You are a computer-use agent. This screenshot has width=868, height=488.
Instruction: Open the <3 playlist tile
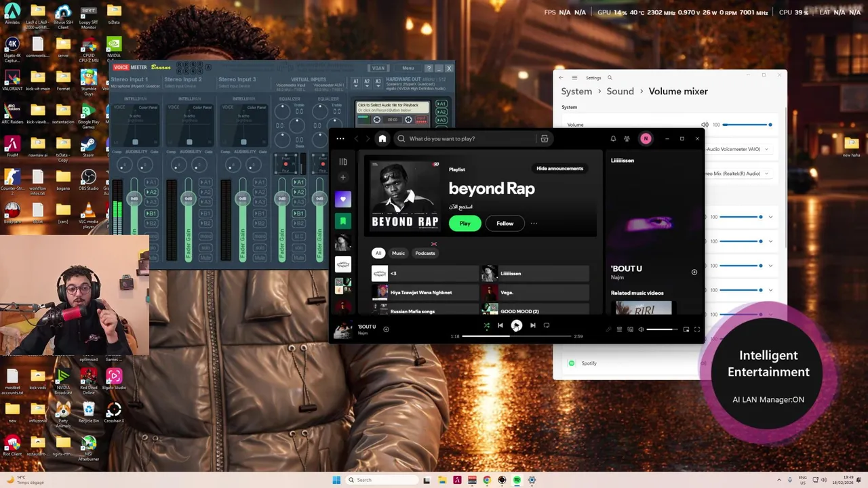tap(425, 273)
